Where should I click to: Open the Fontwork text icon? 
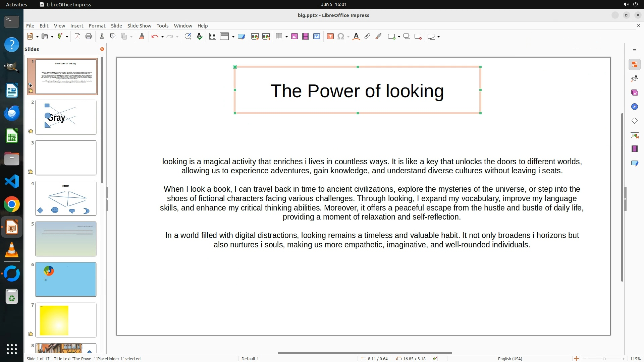tap(356, 37)
